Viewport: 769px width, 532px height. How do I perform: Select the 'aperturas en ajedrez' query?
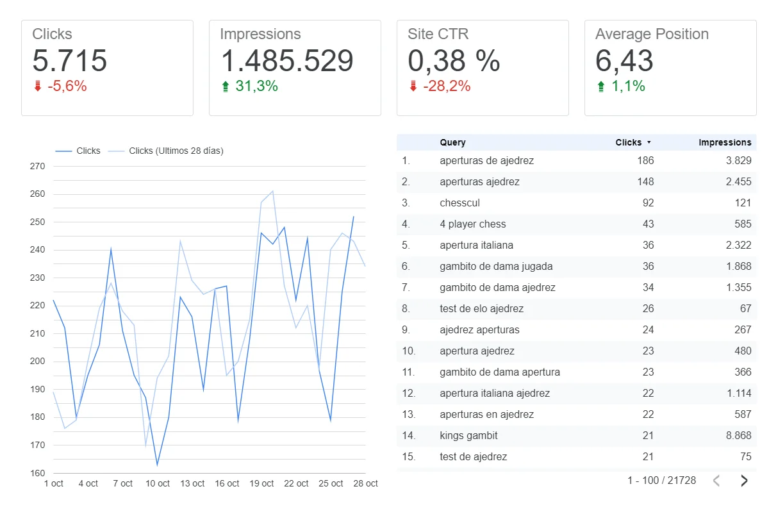coord(486,415)
